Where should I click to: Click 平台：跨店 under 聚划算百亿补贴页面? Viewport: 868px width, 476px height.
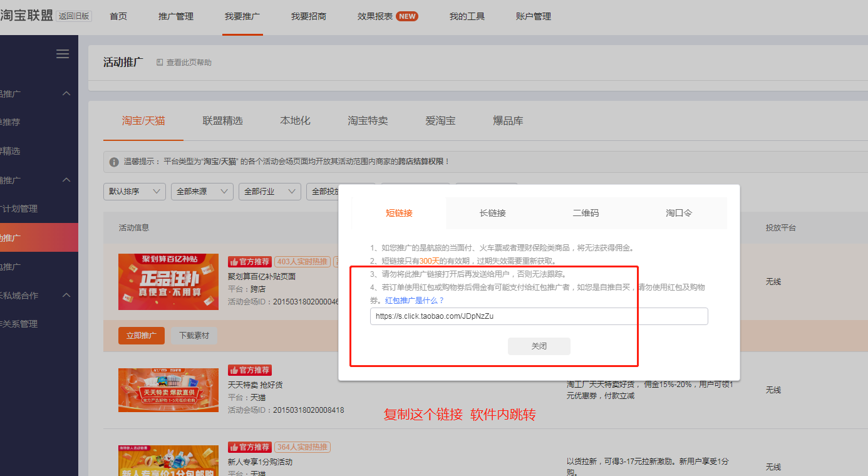[x=247, y=289]
